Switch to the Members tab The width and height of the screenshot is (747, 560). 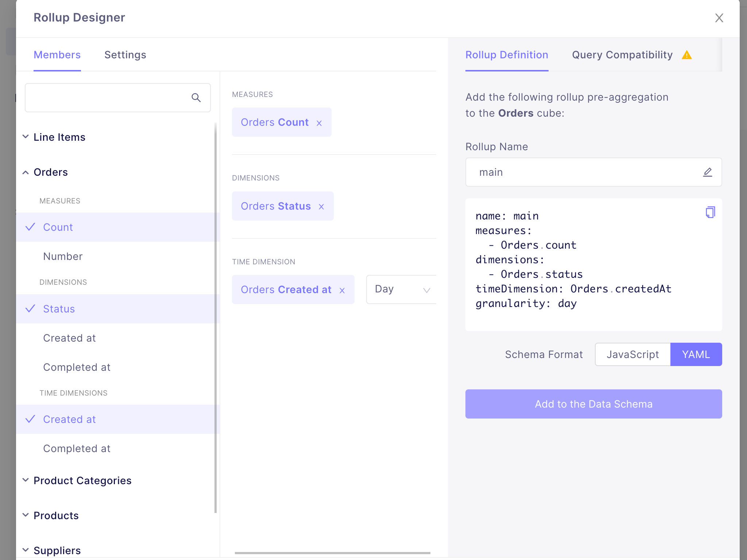pyautogui.click(x=57, y=55)
